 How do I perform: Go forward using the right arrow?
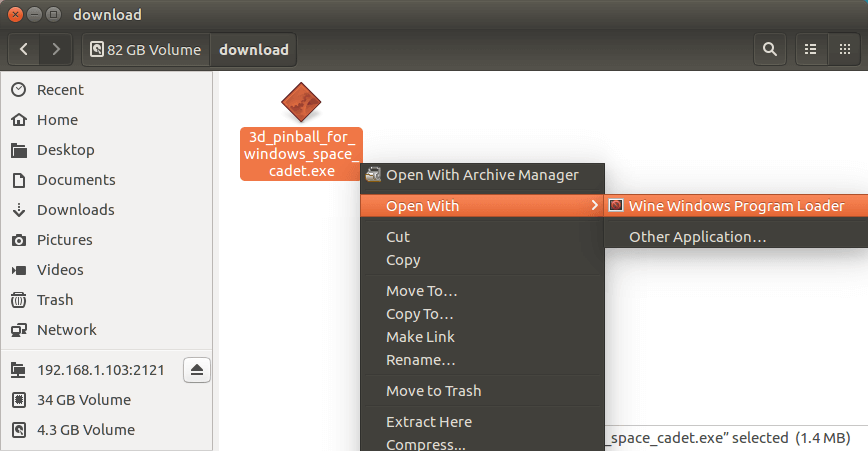(56, 49)
